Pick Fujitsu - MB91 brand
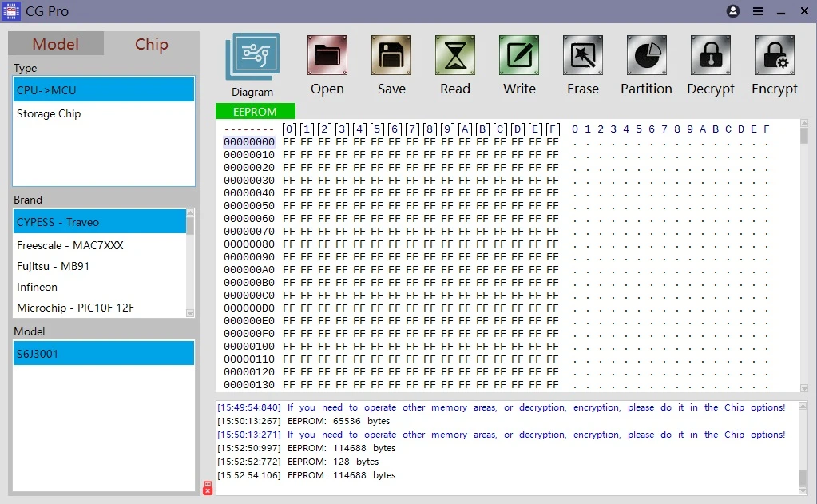Screen dimensions: 817x504 click(99, 266)
